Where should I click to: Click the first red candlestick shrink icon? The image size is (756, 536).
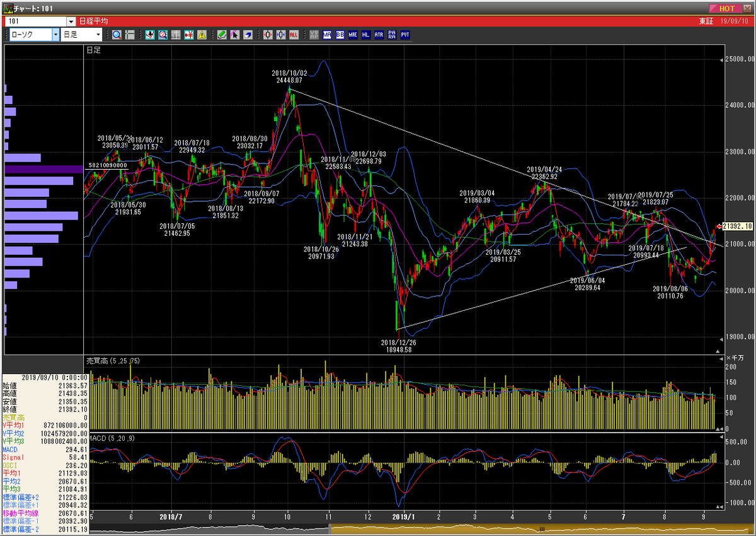(x=268, y=35)
